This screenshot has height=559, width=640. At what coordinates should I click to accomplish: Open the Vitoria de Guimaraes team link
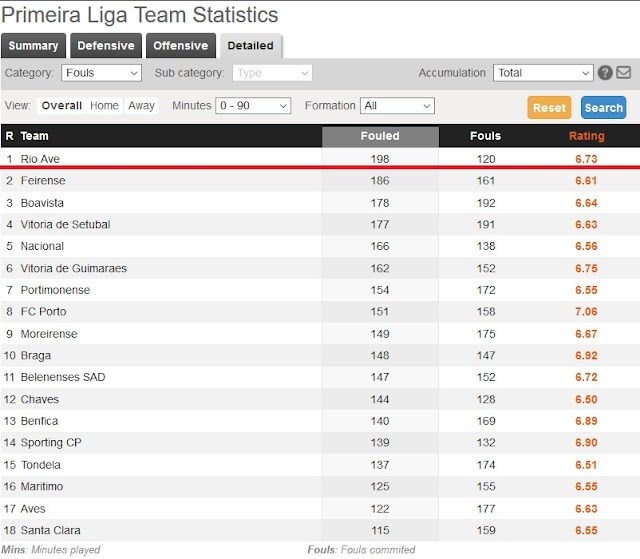[x=73, y=268]
